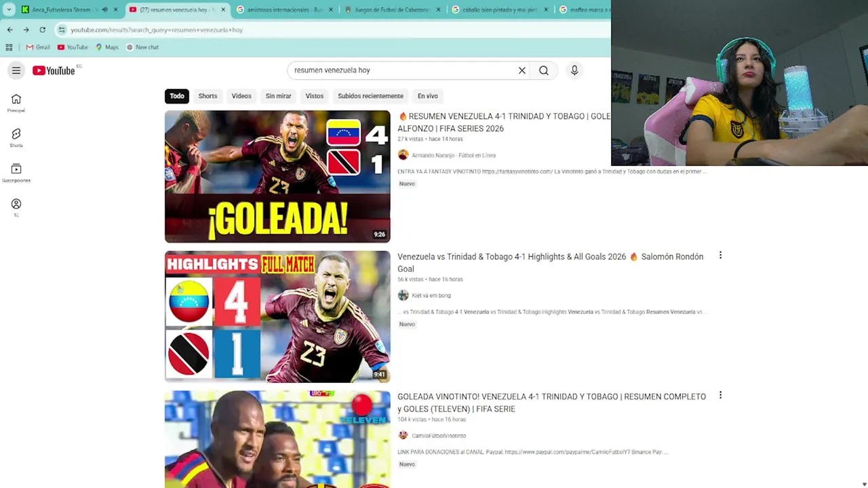This screenshot has height=488, width=868.
Task: Open Kiet va em bong channel avatar
Action: 403,296
